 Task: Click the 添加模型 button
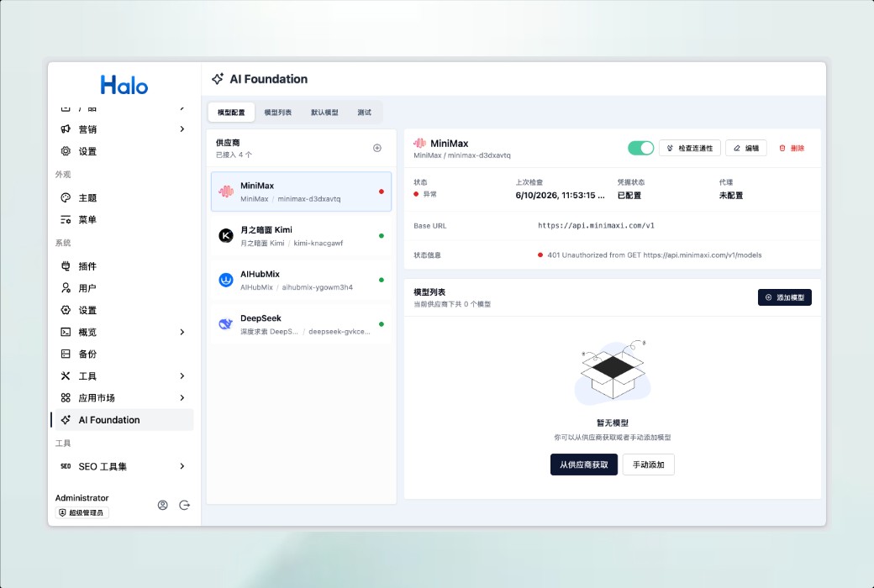point(784,297)
